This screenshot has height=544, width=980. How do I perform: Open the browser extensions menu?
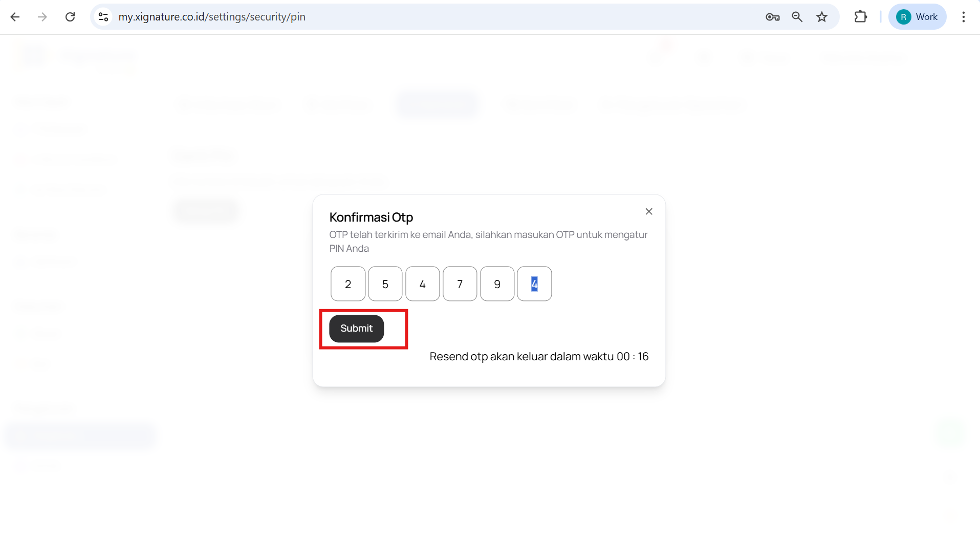coord(860,17)
